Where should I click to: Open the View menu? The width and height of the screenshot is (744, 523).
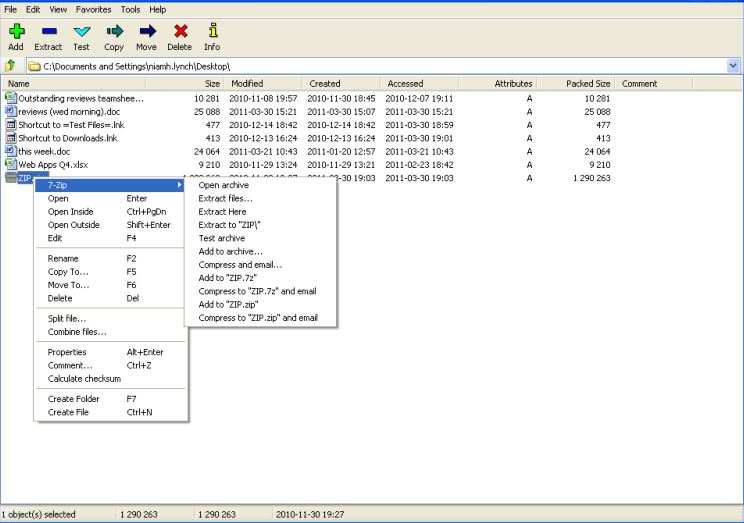pos(58,9)
